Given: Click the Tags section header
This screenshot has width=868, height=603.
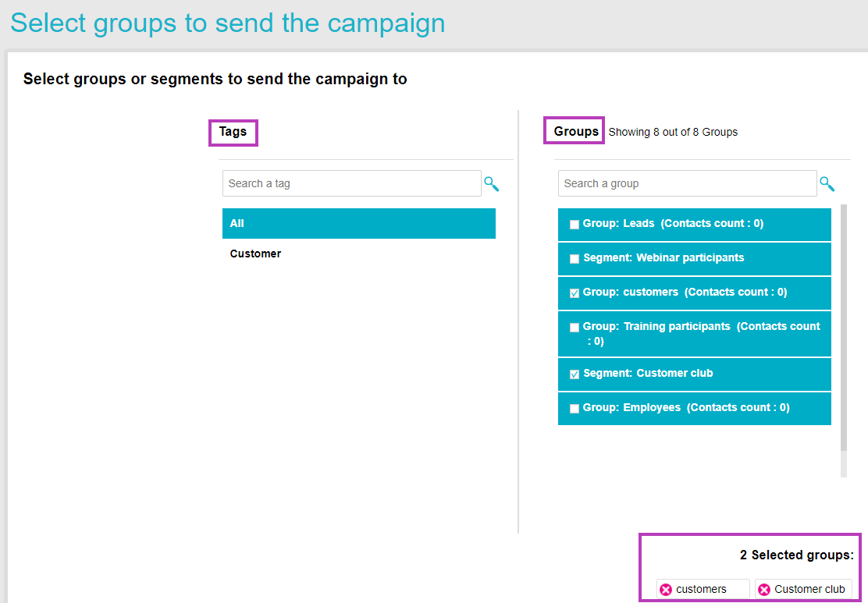Looking at the screenshot, I should pos(233,132).
